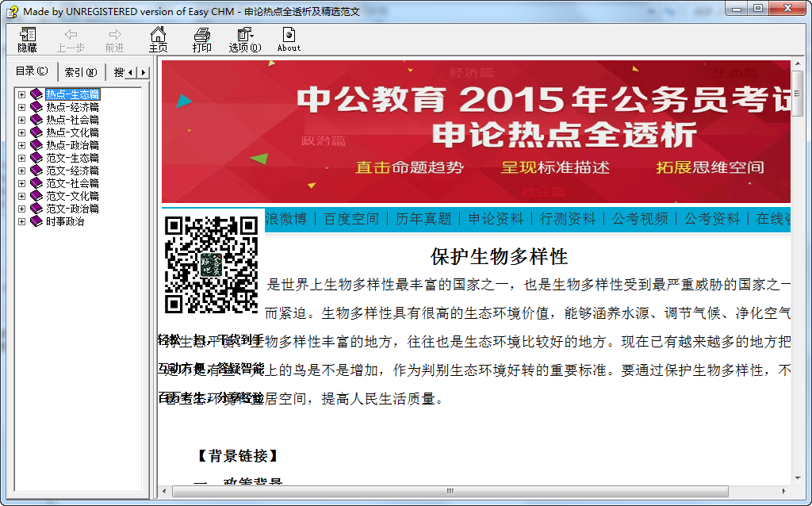Click book icon beside 热点-社会篇

click(x=36, y=120)
